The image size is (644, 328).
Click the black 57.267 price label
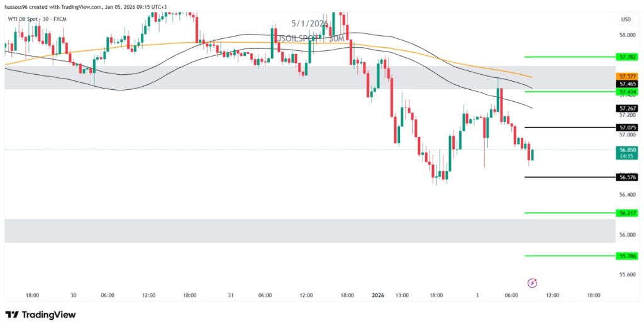[x=627, y=108]
